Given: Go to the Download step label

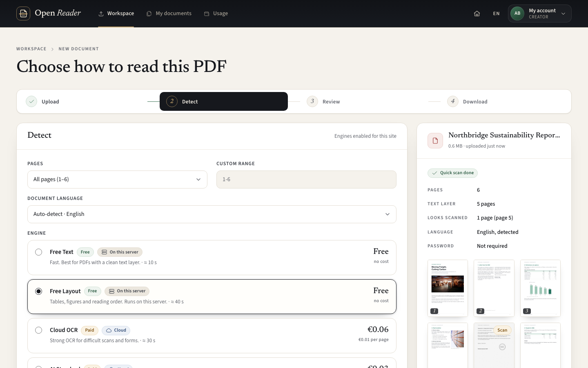Looking at the screenshot, I should (x=475, y=102).
